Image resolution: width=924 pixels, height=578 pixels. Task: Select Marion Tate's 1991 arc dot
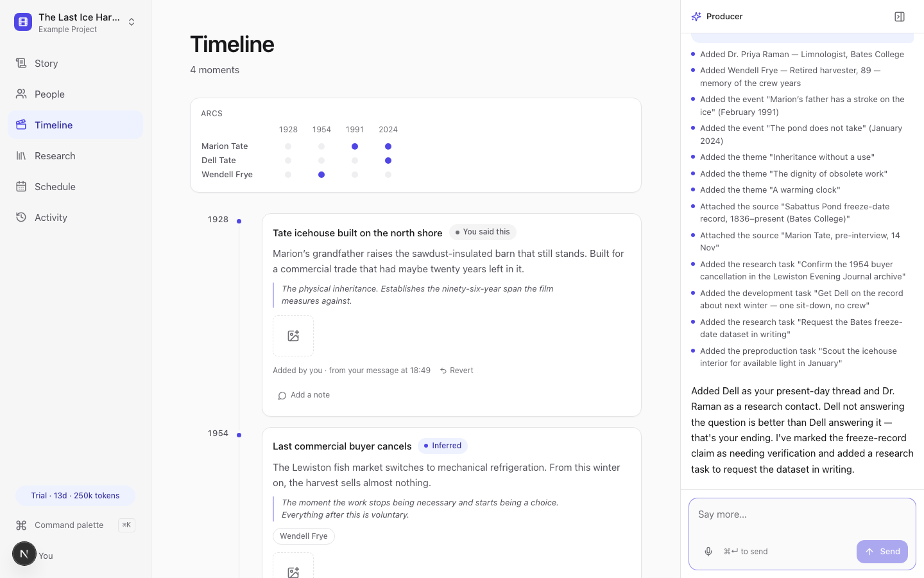click(355, 146)
